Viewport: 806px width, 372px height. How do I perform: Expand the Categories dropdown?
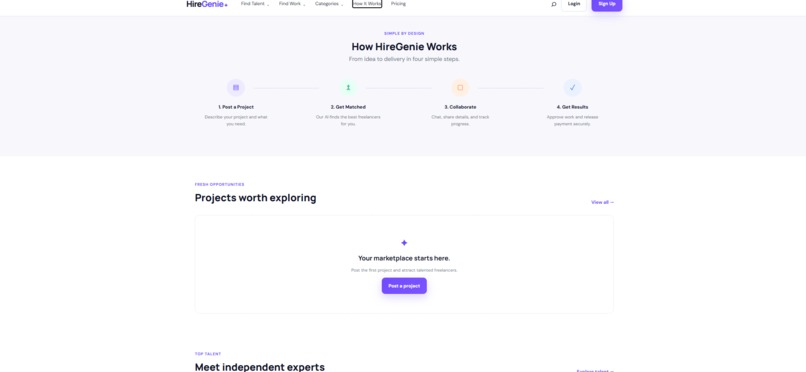tap(329, 4)
